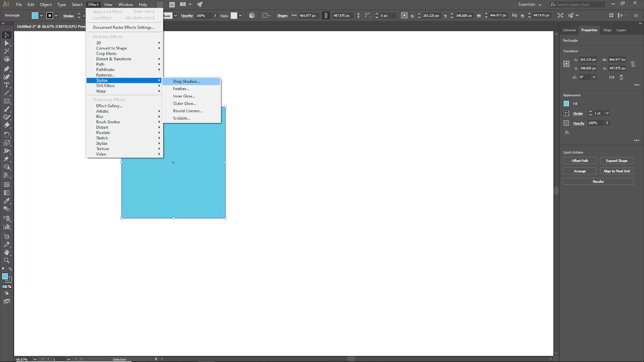Choose Drop Shadow from Stylize submenu

coord(192,81)
